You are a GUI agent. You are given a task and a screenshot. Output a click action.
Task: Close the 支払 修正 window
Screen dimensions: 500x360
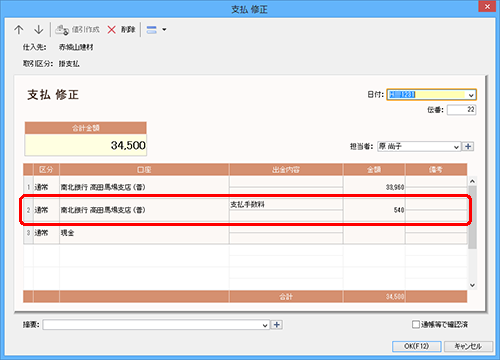pyautogui.click(x=487, y=7)
